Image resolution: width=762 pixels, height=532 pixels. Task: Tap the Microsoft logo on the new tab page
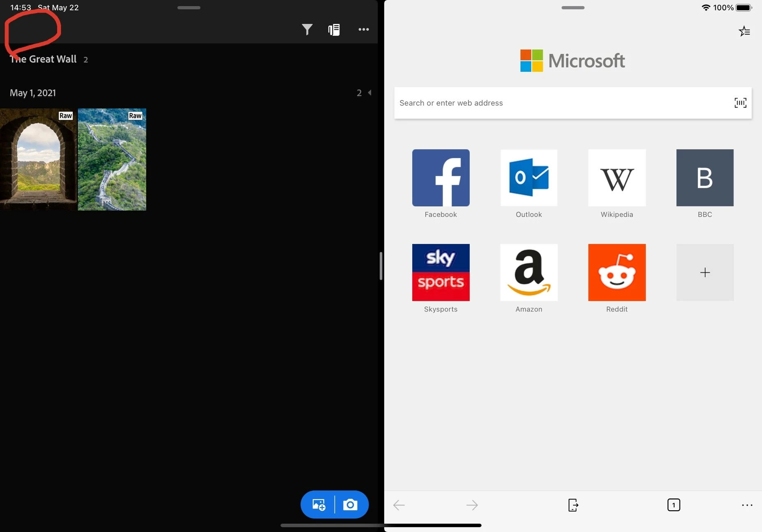pyautogui.click(x=573, y=61)
